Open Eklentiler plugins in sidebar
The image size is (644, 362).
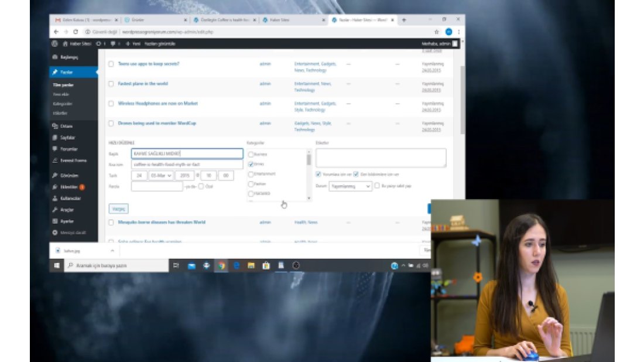(x=68, y=187)
